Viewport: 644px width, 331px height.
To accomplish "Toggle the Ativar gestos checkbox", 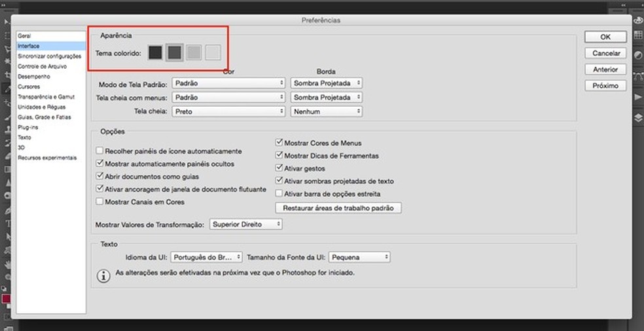I will 279,168.
